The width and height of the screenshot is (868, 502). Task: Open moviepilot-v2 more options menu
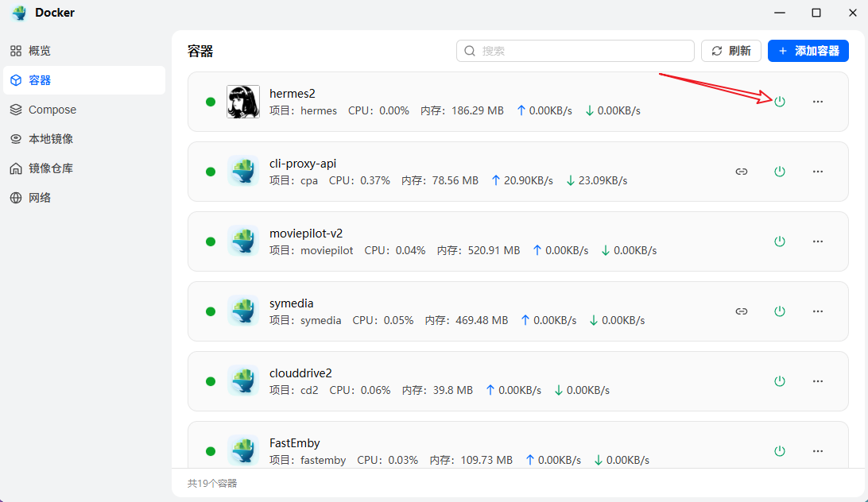(x=818, y=241)
